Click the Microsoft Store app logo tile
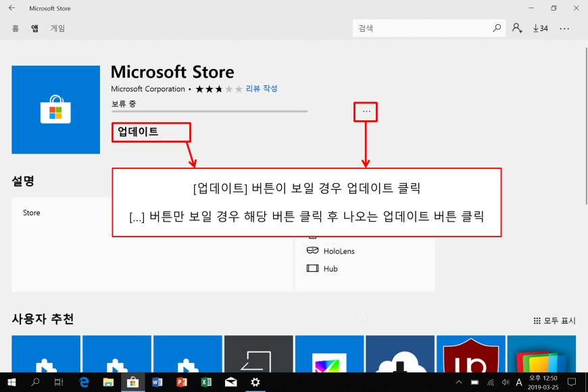The image size is (588, 392). pos(56,109)
